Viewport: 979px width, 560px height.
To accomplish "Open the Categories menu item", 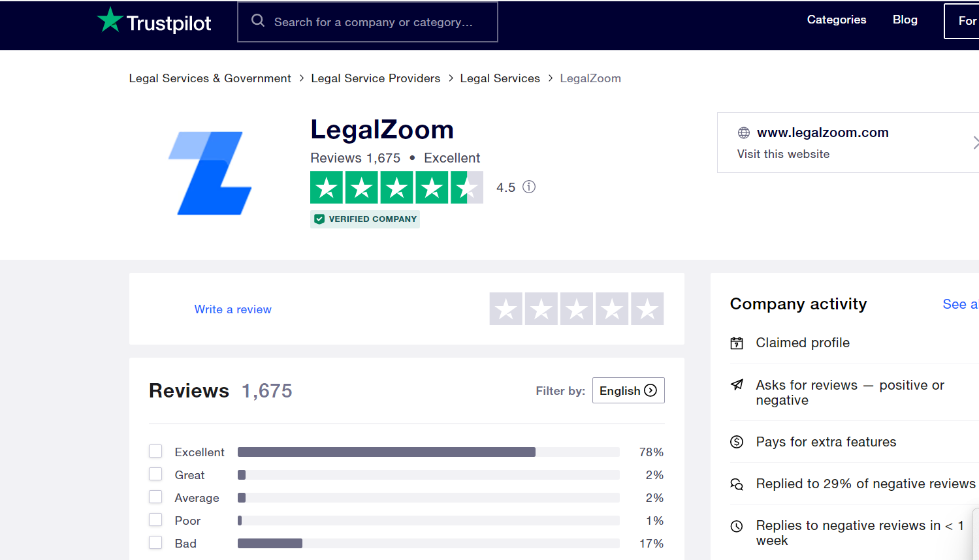I will [837, 20].
